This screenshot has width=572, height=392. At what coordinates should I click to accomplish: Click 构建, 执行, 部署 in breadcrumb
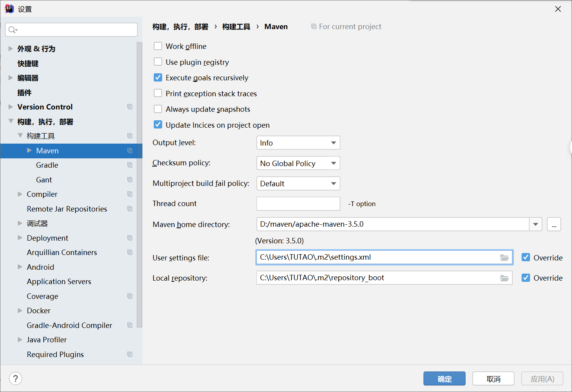180,26
